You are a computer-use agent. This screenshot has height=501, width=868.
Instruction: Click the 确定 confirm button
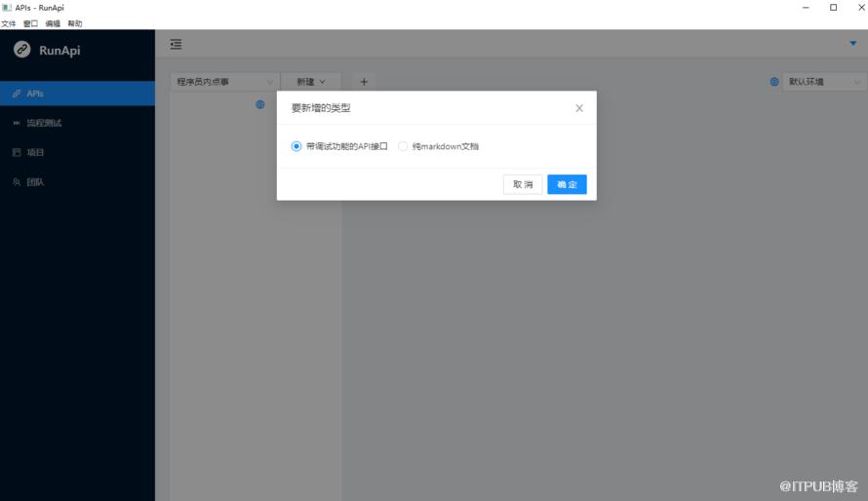pyautogui.click(x=567, y=184)
